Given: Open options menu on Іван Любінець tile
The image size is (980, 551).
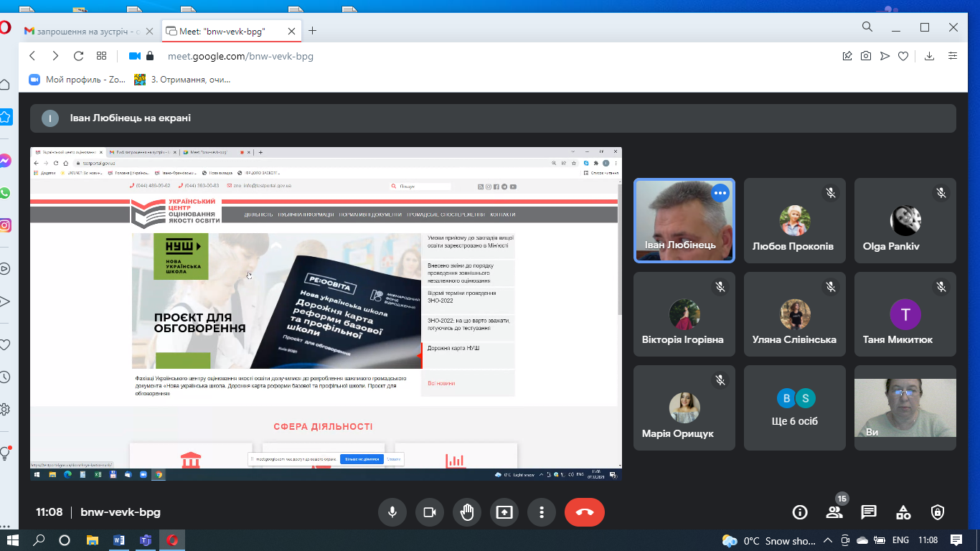Looking at the screenshot, I should 720,193.
